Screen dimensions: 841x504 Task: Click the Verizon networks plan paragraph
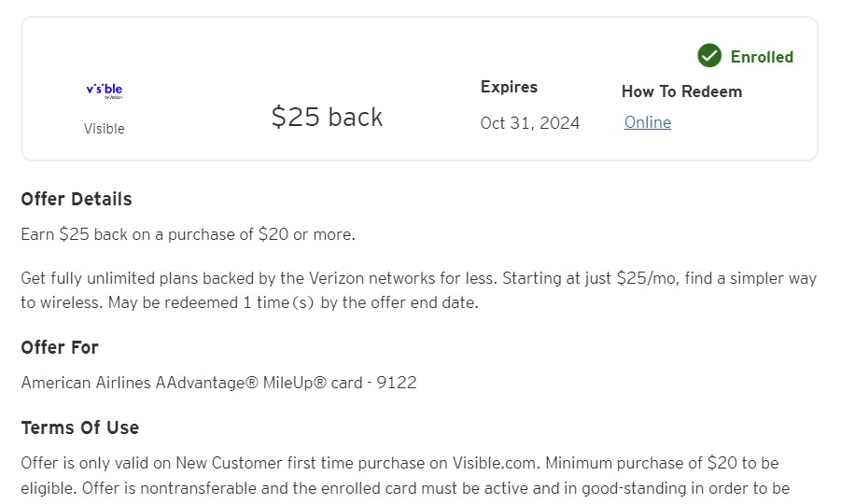pos(418,290)
